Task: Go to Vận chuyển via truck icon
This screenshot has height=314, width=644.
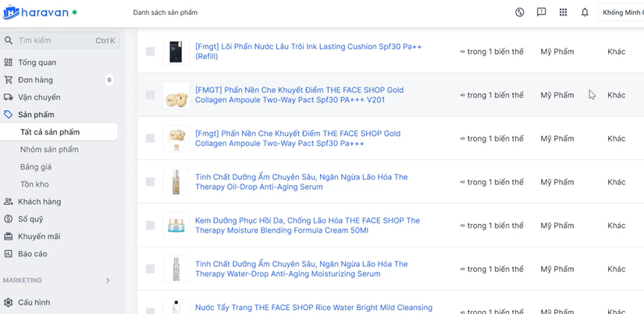Action: click(x=9, y=98)
